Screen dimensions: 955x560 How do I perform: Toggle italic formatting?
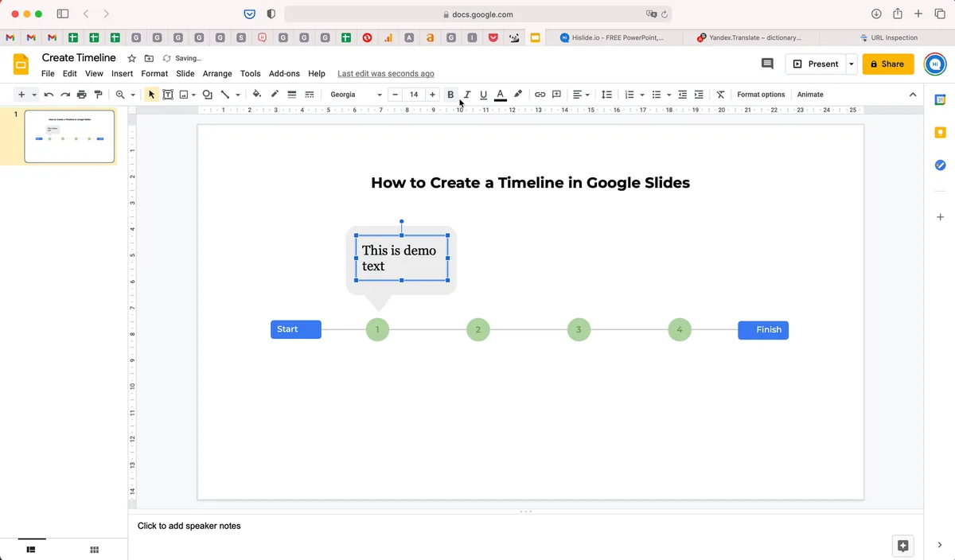(x=467, y=95)
